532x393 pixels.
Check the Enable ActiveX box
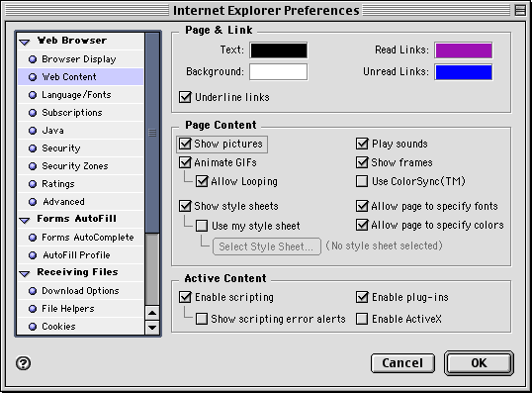tap(362, 319)
